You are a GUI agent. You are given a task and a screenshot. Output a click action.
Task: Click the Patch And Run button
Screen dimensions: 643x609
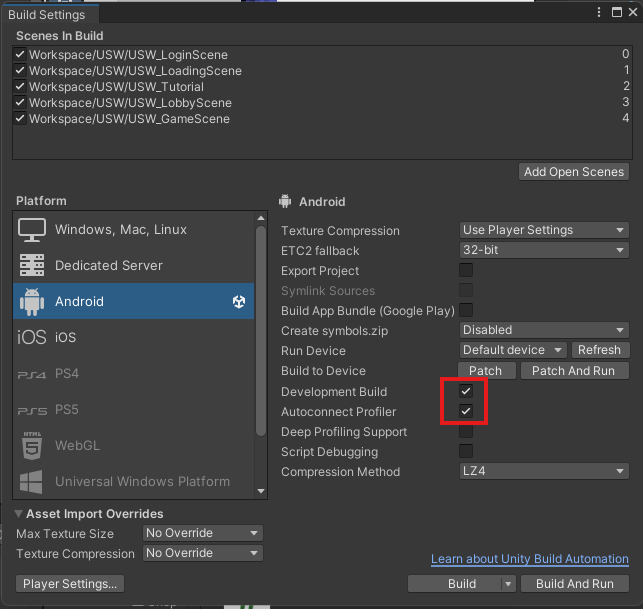click(x=574, y=371)
